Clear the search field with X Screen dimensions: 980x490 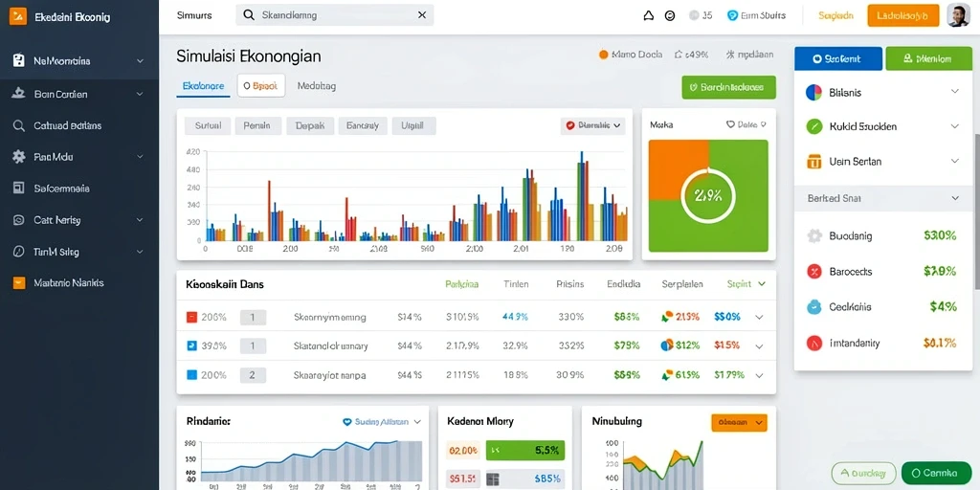pos(422,15)
